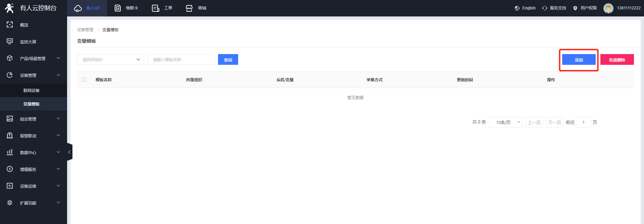Expand the 增值服务 menu chevron
The height and width of the screenshot is (224, 644).
[x=58, y=169]
